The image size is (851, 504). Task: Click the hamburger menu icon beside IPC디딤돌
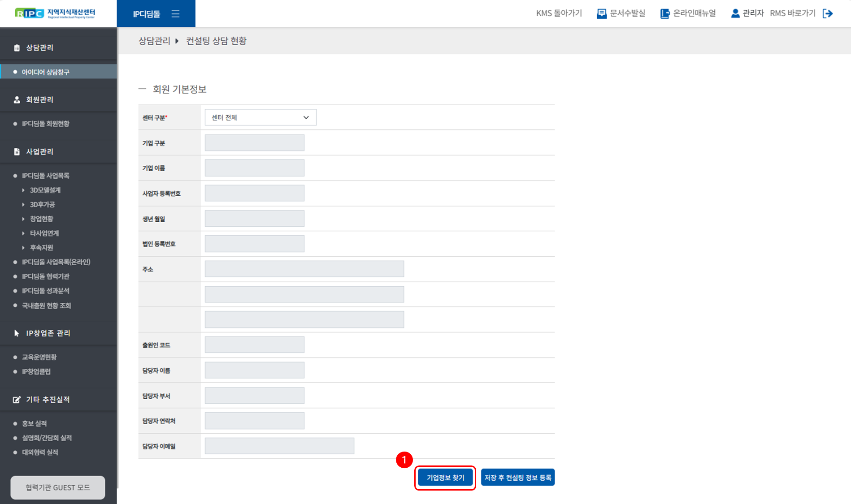175,14
